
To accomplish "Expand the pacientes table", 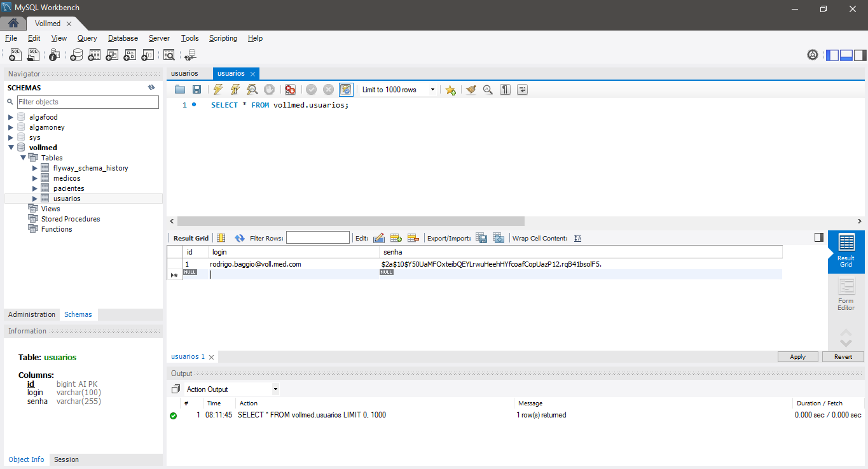I will pos(35,188).
